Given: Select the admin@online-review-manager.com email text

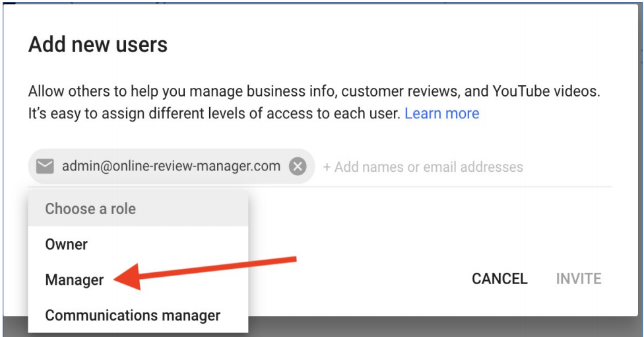Looking at the screenshot, I should click(x=171, y=167).
